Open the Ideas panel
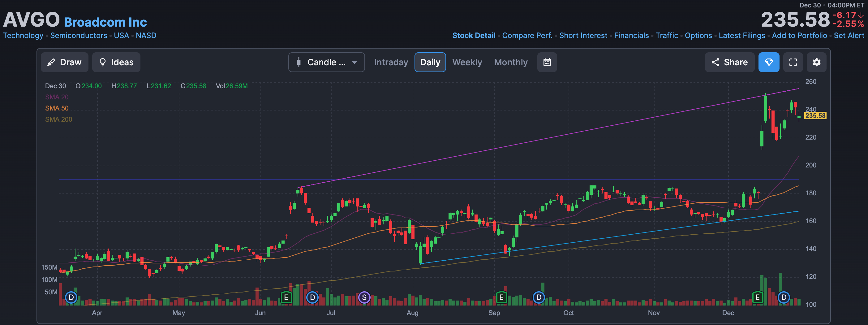This screenshot has width=868, height=325. point(116,63)
